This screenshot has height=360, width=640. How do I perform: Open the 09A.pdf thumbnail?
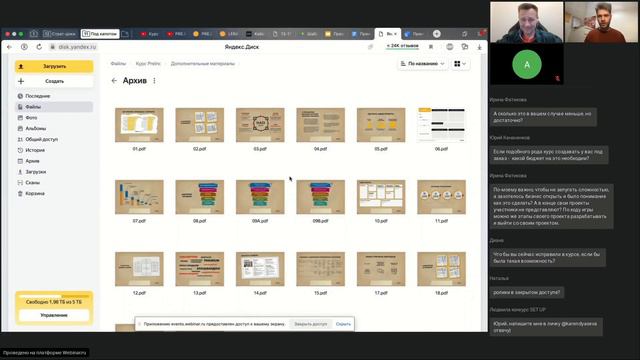tap(260, 197)
